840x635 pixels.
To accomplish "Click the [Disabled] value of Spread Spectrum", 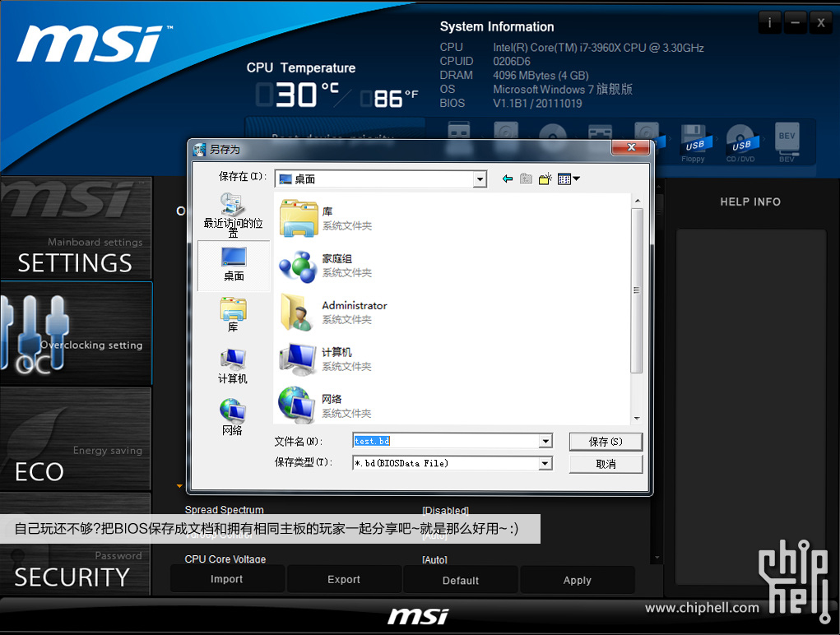I will click(445, 510).
